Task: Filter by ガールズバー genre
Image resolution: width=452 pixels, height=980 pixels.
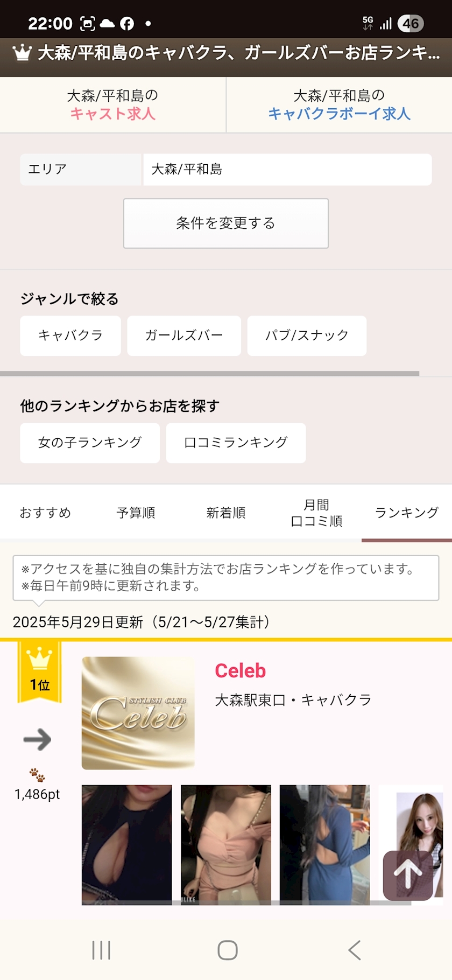Action: click(x=183, y=336)
